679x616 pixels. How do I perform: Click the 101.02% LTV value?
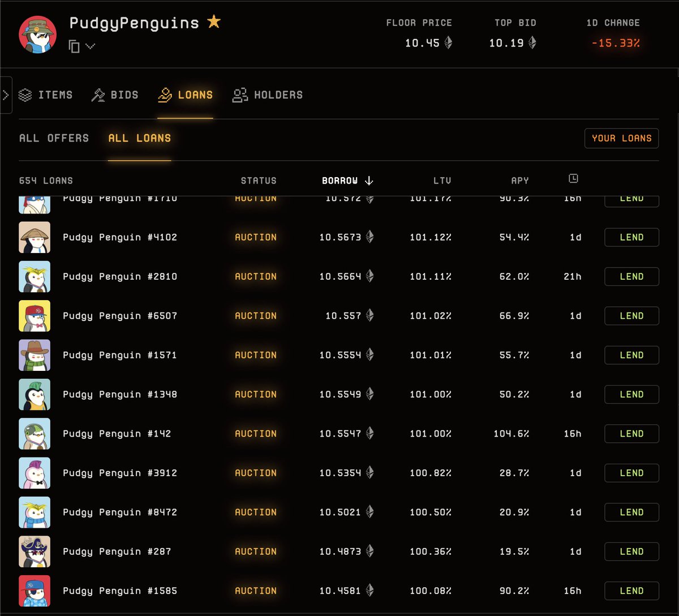pyautogui.click(x=431, y=316)
